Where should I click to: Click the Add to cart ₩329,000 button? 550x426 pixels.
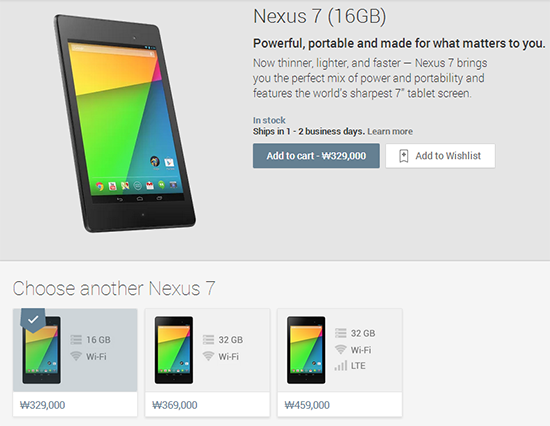point(316,155)
